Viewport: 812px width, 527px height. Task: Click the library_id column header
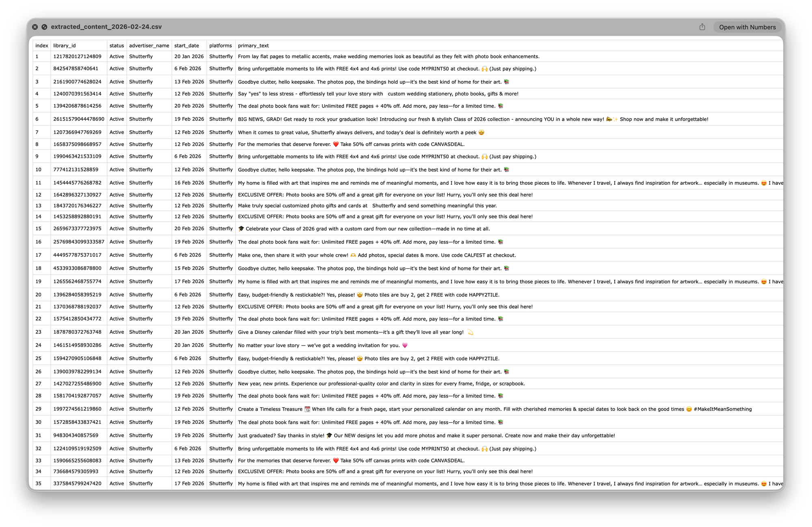pos(65,45)
